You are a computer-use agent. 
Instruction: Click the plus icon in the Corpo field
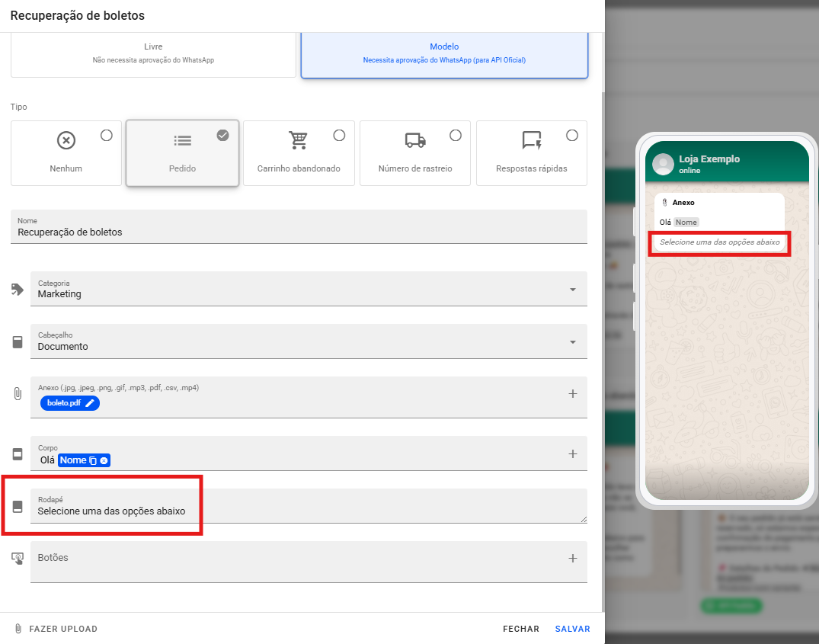tap(573, 453)
